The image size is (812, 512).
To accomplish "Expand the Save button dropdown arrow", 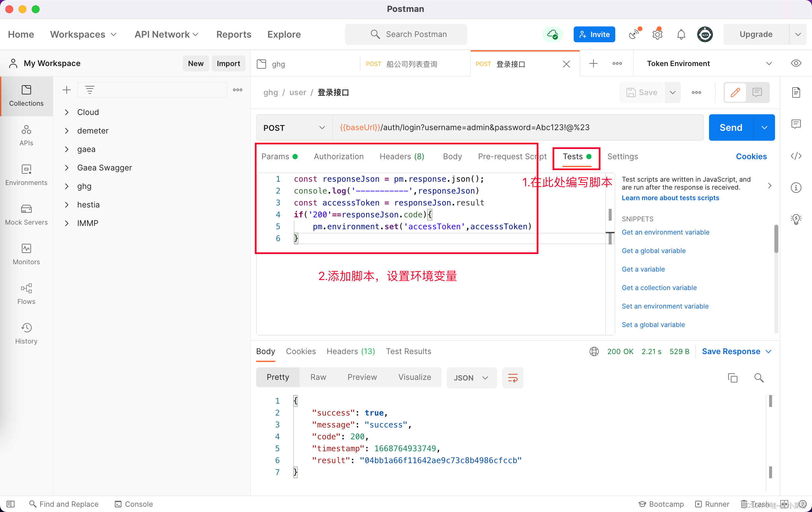I will pos(672,92).
